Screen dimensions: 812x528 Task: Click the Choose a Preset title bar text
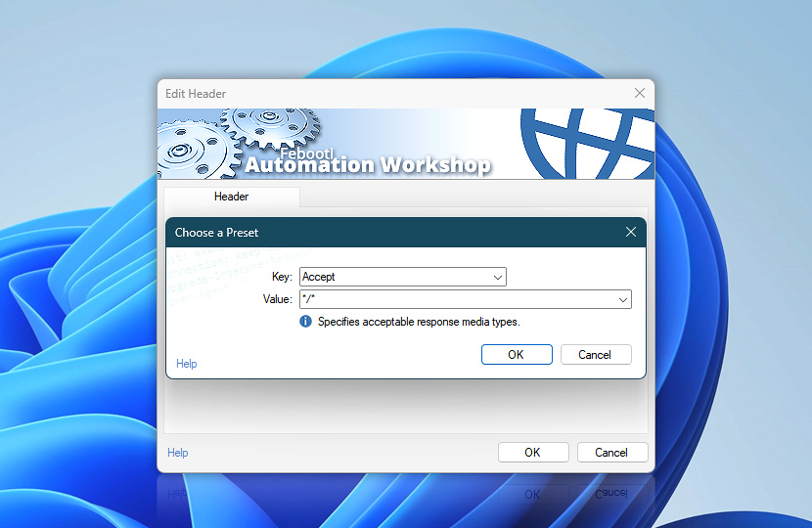pyautogui.click(x=216, y=233)
